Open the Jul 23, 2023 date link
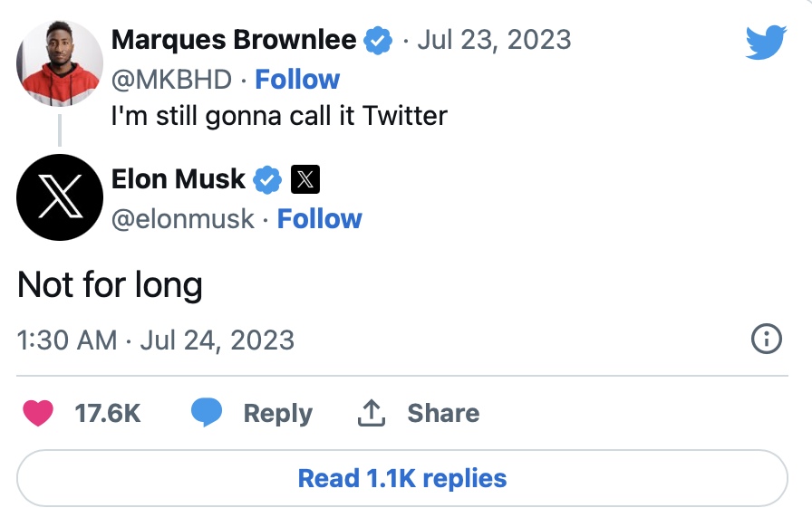 click(494, 41)
